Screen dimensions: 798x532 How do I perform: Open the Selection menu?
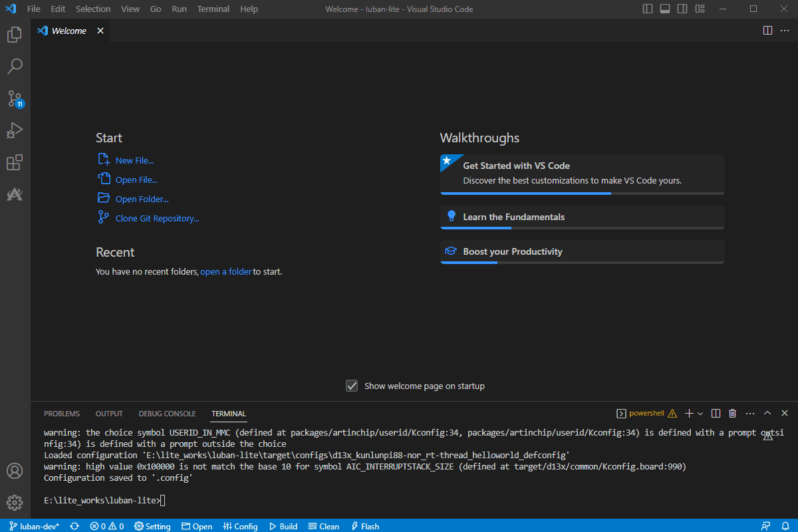pos(93,9)
